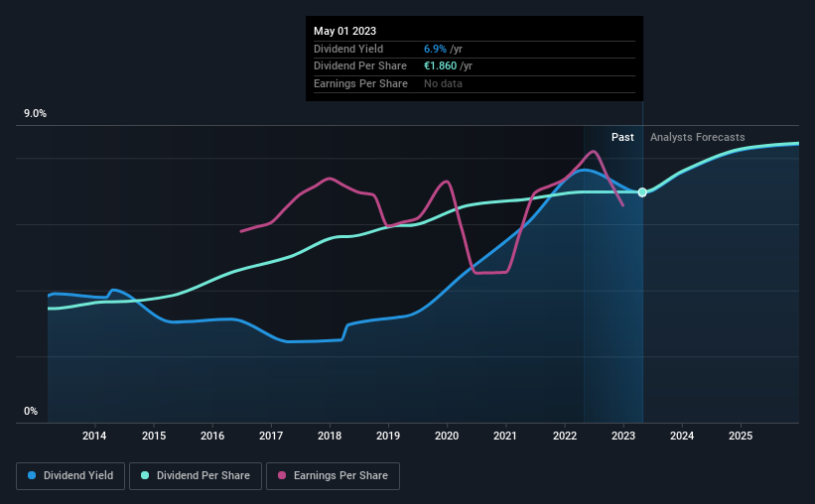Toggle the Dividend Per Share legend button
The height and width of the screenshot is (504, 815).
[x=196, y=476]
